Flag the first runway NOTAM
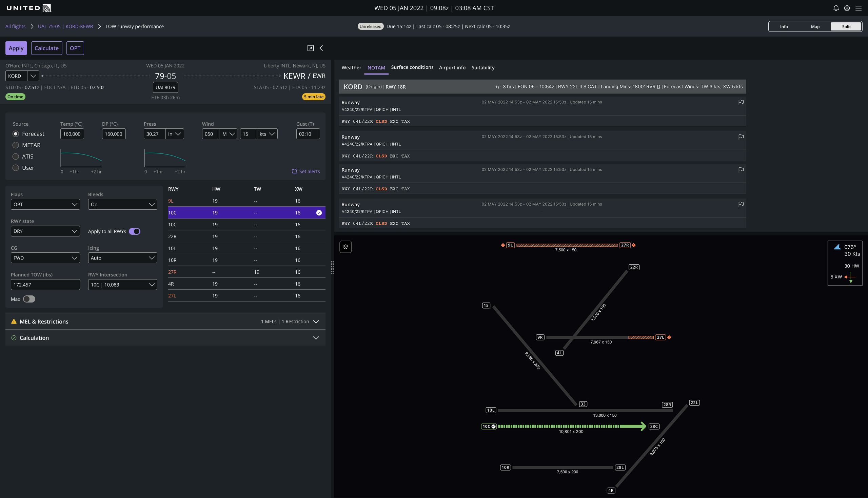Viewport: 868px width, 498px height. 741,102
